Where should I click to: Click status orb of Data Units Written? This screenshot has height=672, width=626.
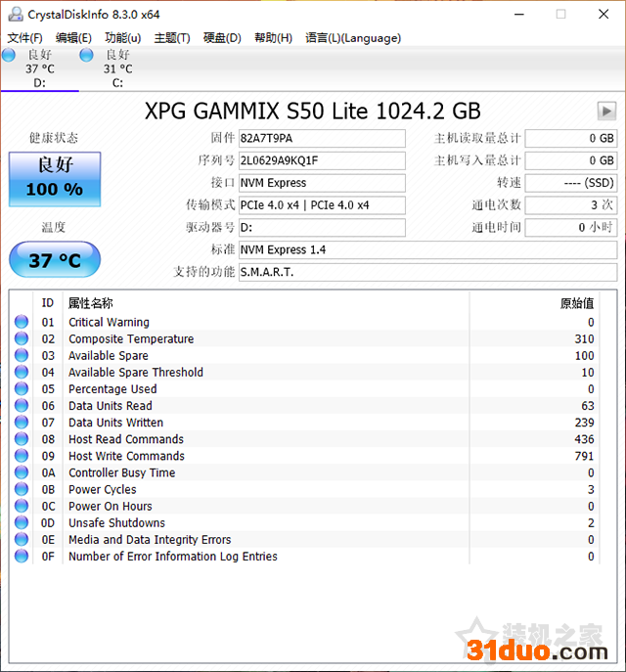[22, 422]
